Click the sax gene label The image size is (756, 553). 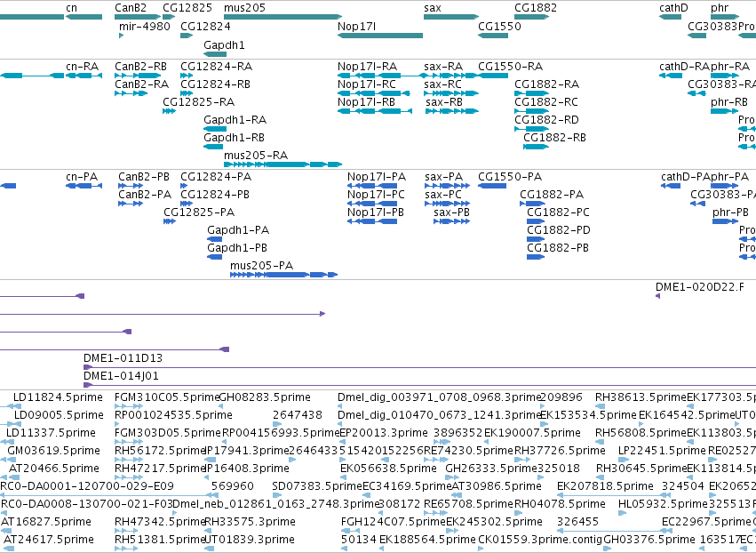click(x=433, y=8)
